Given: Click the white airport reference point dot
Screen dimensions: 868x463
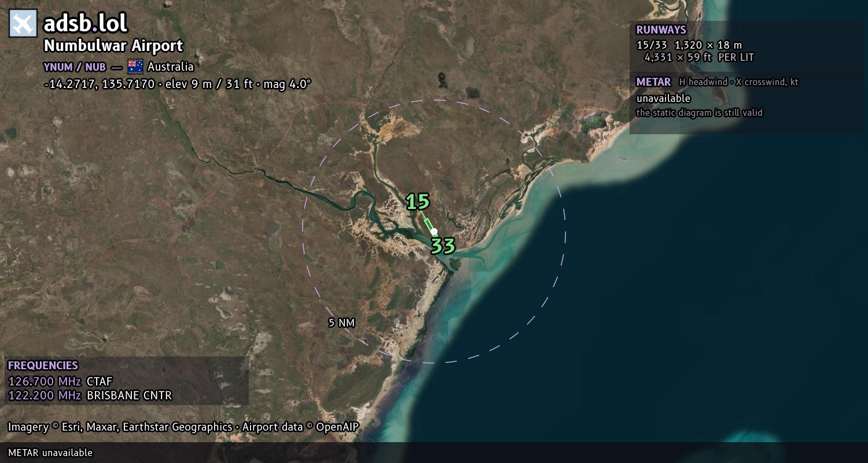Looking at the screenshot, I should pyautogui.click(x=434, y=231).
